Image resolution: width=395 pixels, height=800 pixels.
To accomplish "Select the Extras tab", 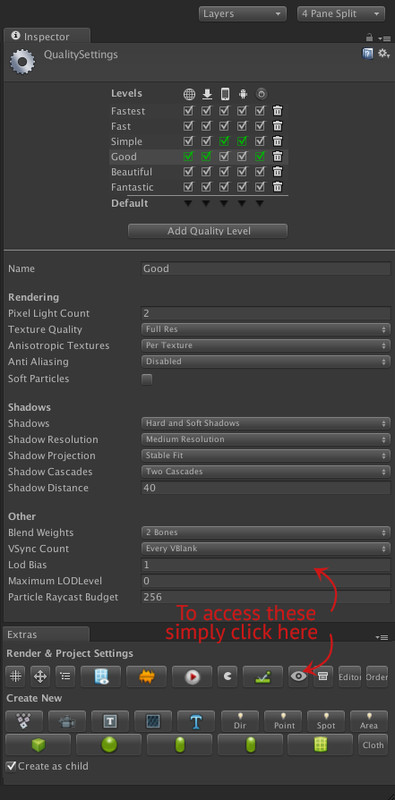I will pyautogui.click(x=46, y=635).
